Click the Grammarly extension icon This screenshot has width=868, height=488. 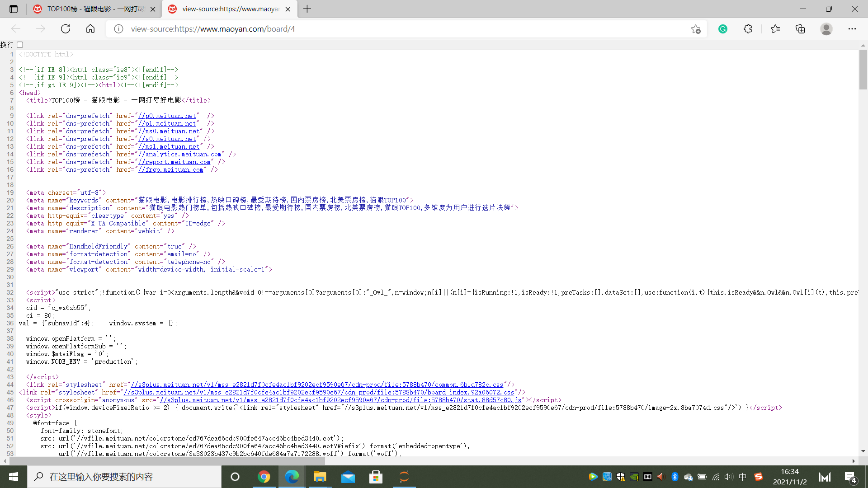(x=723, y=29)
